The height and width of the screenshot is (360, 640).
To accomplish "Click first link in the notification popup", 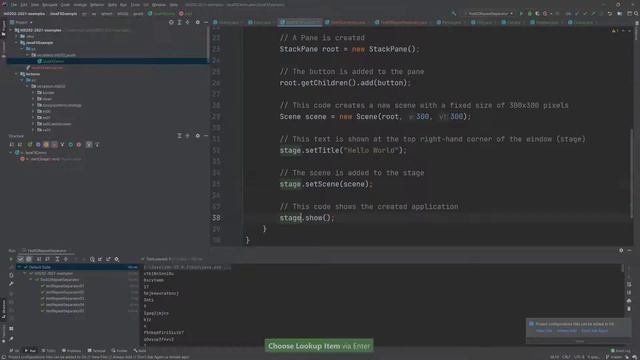I will (543, 331).
